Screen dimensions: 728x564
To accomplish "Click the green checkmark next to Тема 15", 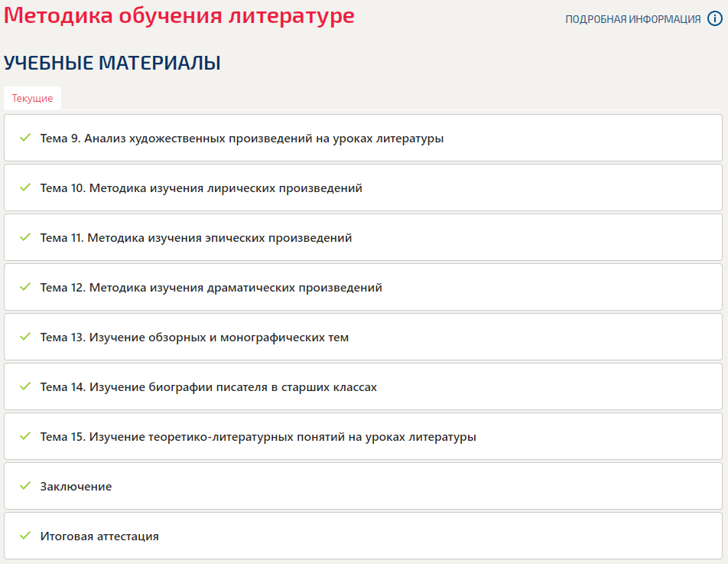I will 25,435.
